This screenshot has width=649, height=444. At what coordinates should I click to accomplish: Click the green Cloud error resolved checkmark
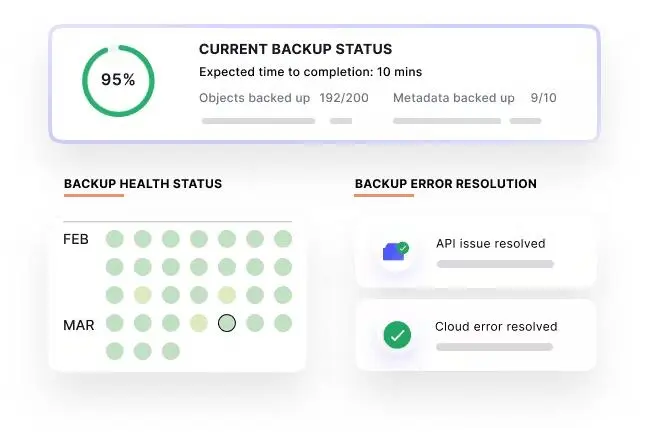pyautogui.click(x=397, y=335)
